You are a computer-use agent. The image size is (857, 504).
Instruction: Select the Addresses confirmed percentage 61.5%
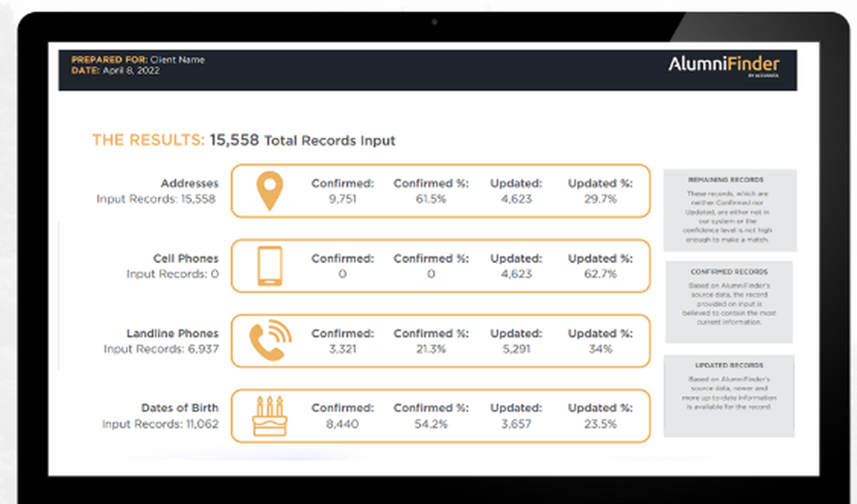pyautogui.click(x=431, y=199)
